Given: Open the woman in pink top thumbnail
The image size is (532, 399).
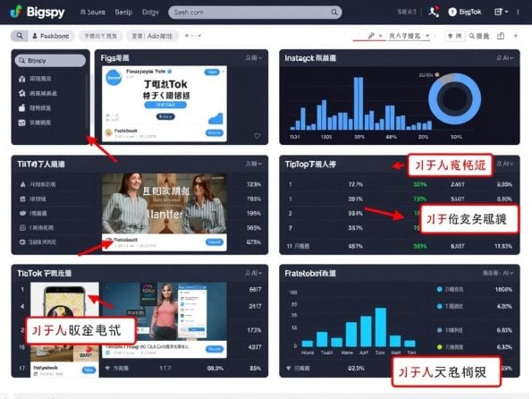Looking at the screenshot, I should (x=165, y=310).
